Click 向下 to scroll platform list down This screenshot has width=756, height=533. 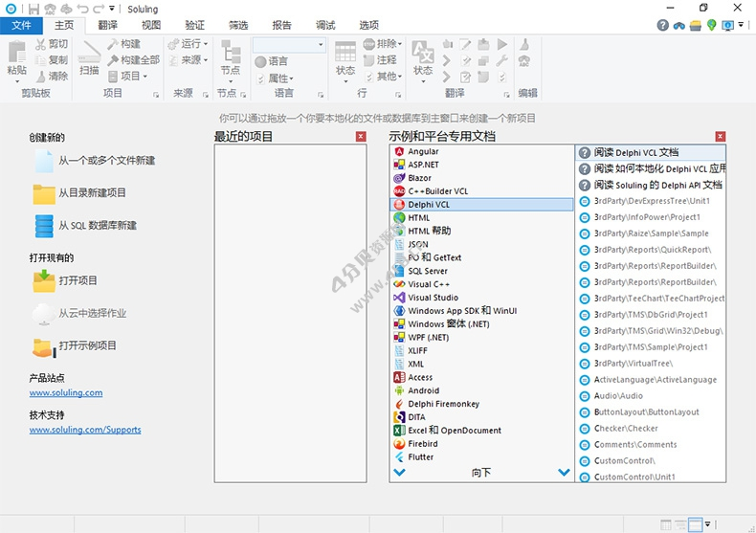(x=481, y=473)
